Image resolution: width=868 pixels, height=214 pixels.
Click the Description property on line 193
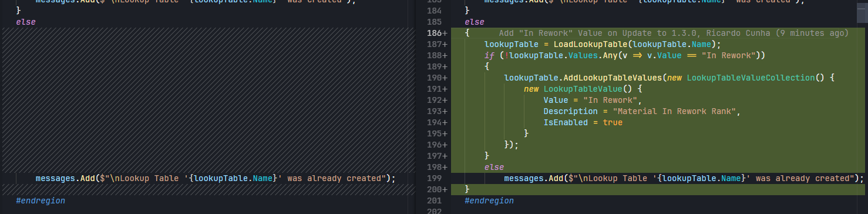pyautogui.click(x=570, y=111)
